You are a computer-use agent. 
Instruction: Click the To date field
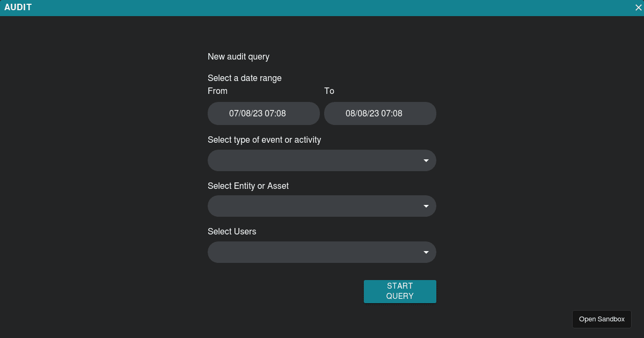pos(380,114)
